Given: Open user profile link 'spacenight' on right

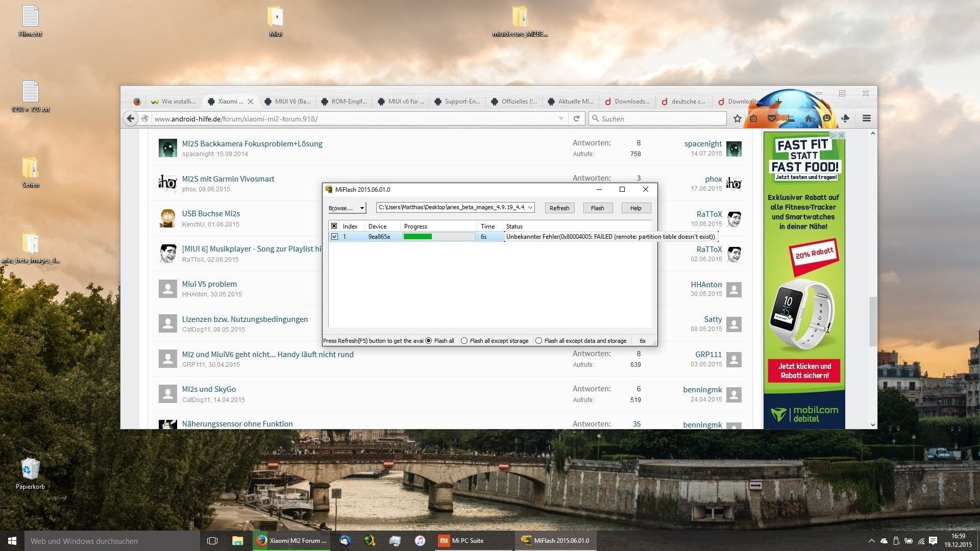Looking at the screenshot, I should [x=703, y=144].
